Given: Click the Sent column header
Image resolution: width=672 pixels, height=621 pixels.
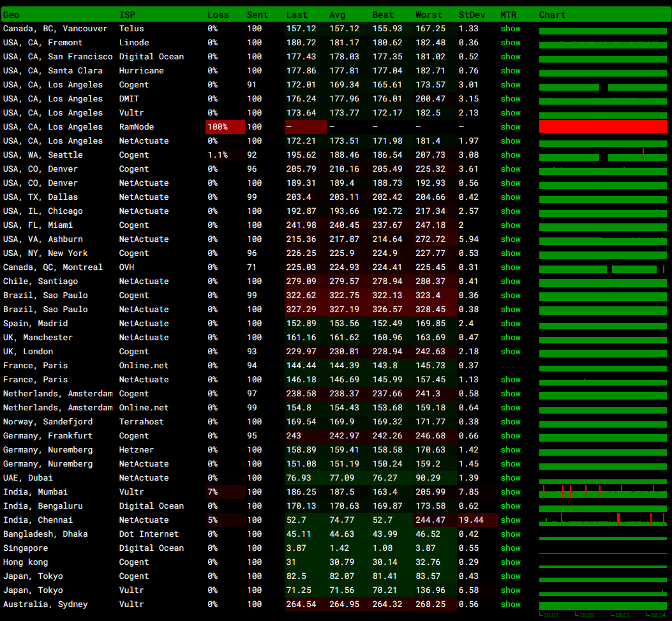Looking at the screenshot, I should click(x=257, y=15).
